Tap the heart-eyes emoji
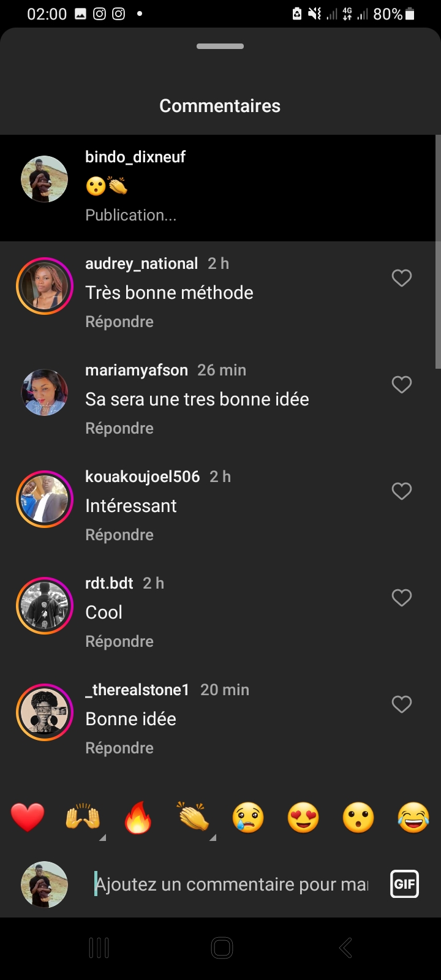 pyautogui.click(x=303, y=818)
